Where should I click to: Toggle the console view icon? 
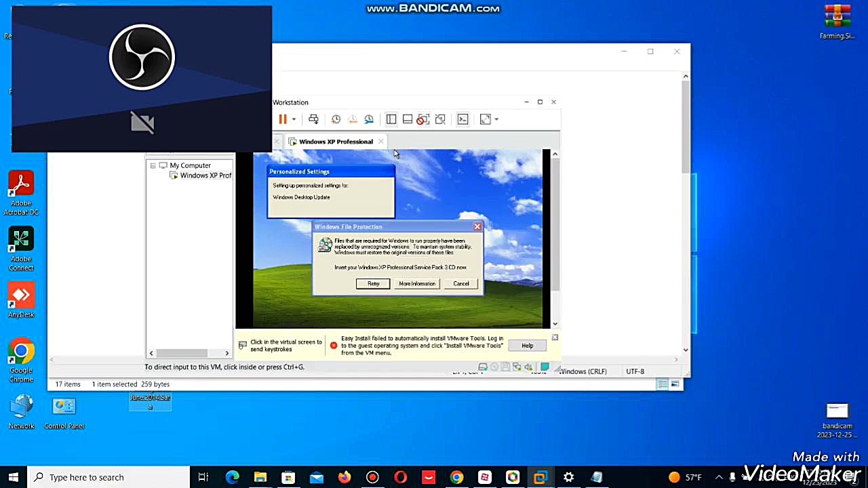click(x=462, y=119)
